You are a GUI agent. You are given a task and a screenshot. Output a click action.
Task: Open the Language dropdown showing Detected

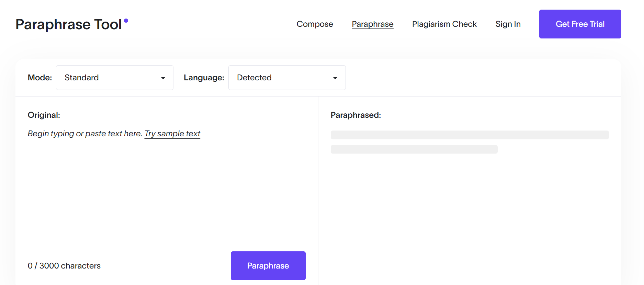click(x=287, y=78)
